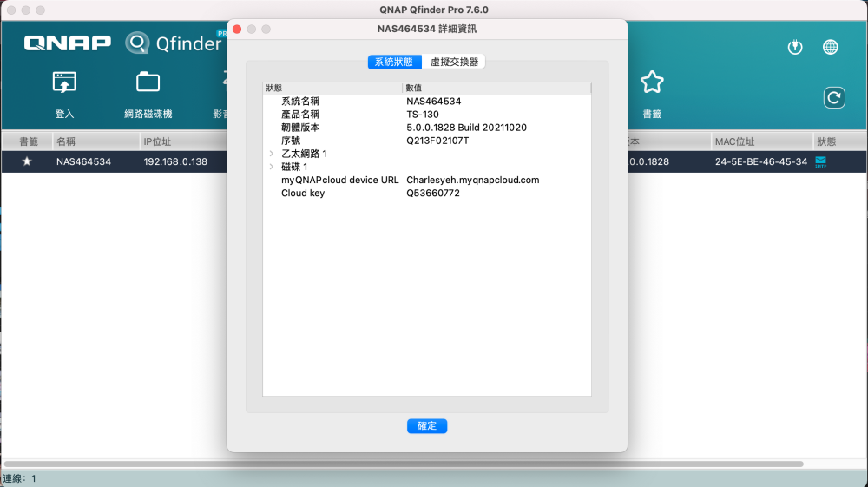Click the QNAP logo
The height and width of the screenshot is (487, 868).
(x=67, y=43)
